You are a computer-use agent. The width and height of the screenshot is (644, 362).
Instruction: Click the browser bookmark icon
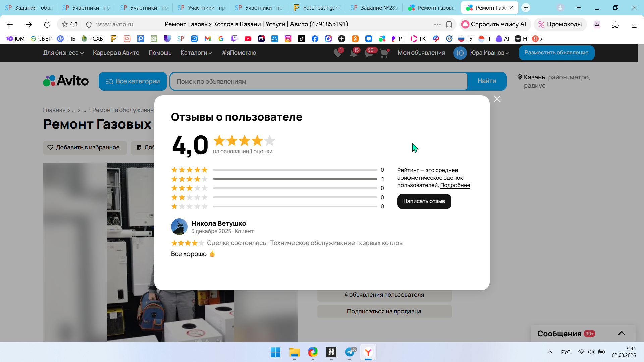[449, 24]
